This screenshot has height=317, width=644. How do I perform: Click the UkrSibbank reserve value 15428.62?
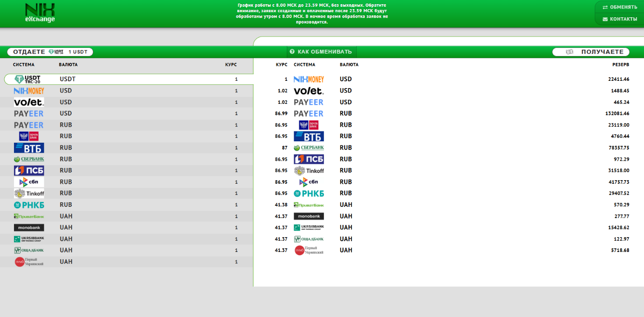(x=618, y=228)
